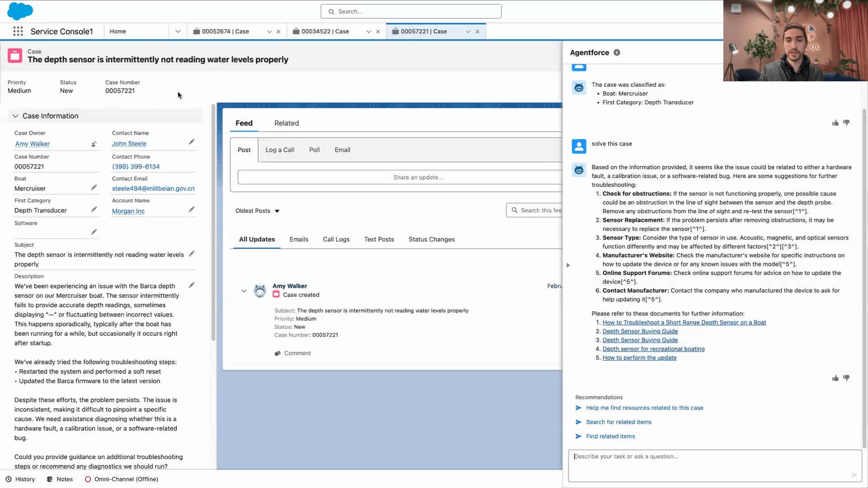The width and height of the screenshot is (868, 488).
Task: Click the Agentforce info icon
Action: click(x=617, y=52)
